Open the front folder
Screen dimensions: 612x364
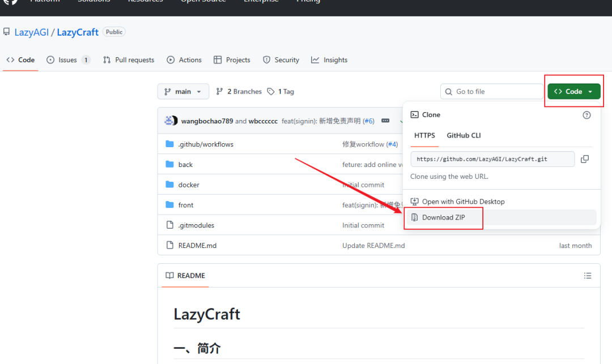(186, 205)
